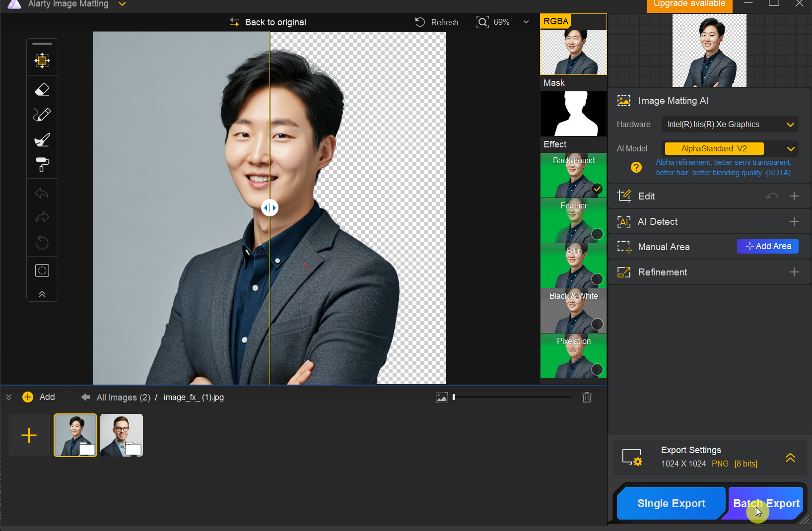
Task: Enable the Feather effect circle toggle
Action: click(598, 234)
